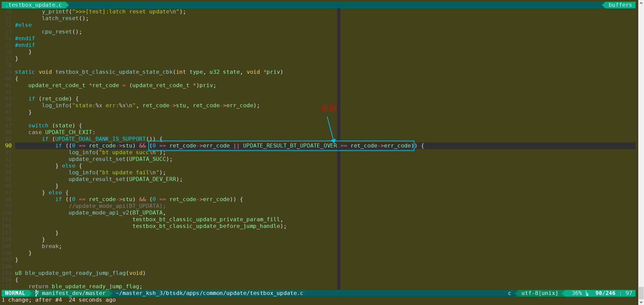Click update_ret_code_t declaration on line 81
This screenshot has height=305, width=644.
tap(122, 85)
